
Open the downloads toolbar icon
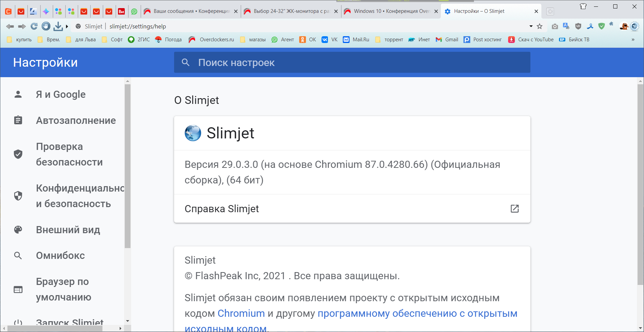tap(58, 26)
